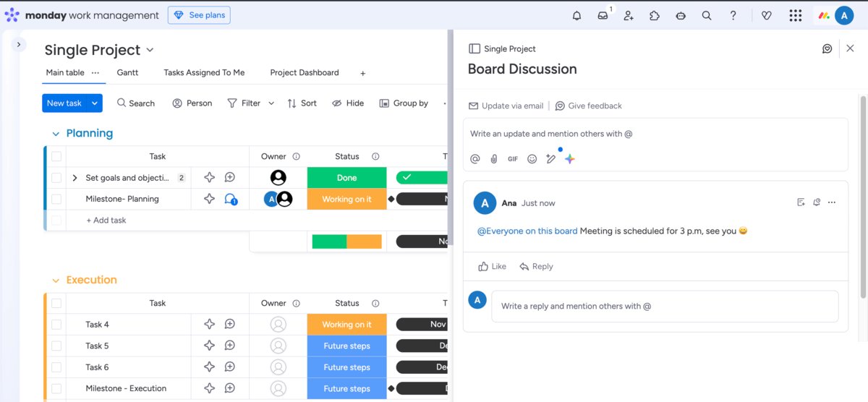Click the AI sparkle for Task 5 row
The width and height of the screenshot is (868, 402).
(209, 346)
